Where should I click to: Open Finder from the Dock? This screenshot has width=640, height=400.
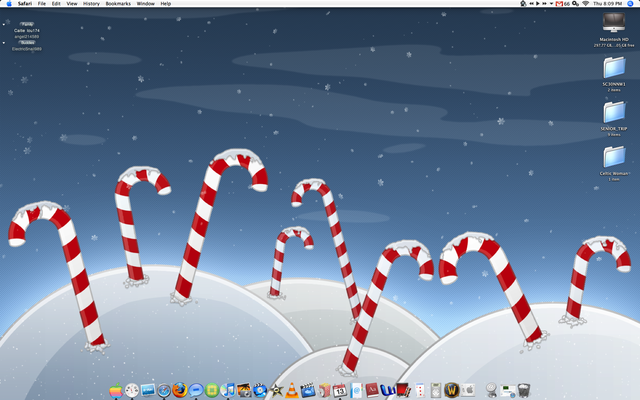tap(116, 391)
